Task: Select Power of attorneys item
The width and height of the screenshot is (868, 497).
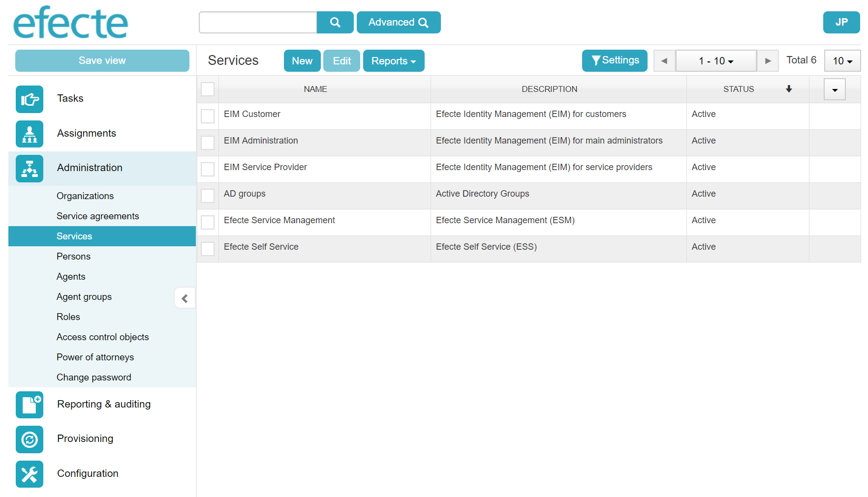Action: click(102, 357)
